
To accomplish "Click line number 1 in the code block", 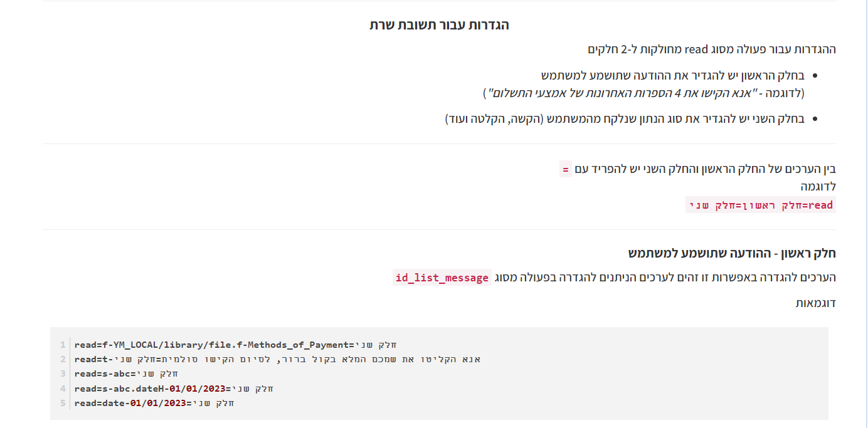I will point(63,345).
